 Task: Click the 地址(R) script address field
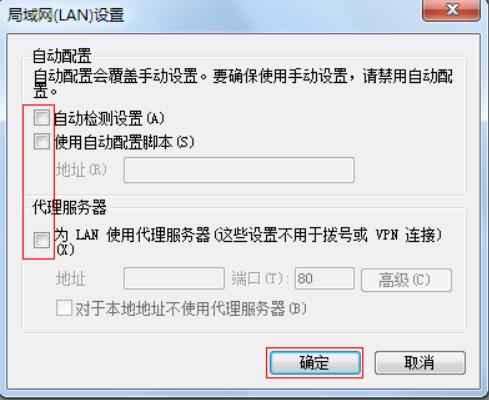pyautogui.click(x=239, y=170)
